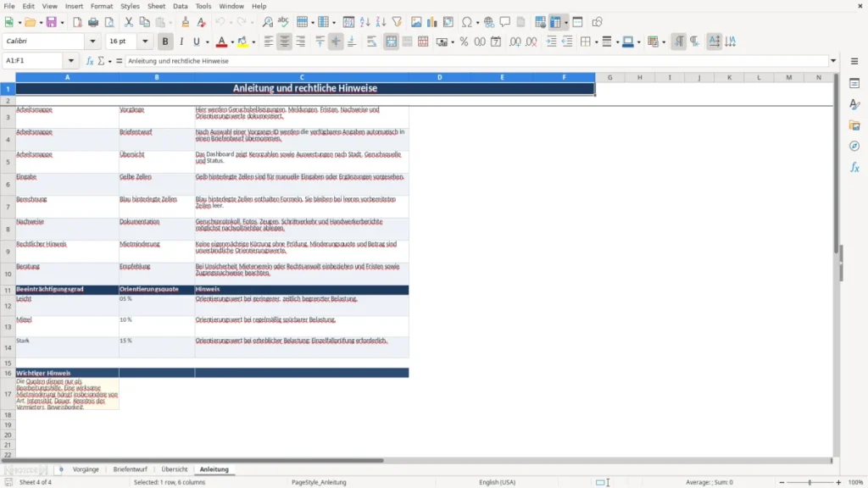Toggle Center Horizontally alignment
This screenshot has height=488, width=868.
click(x=285, y=42)
